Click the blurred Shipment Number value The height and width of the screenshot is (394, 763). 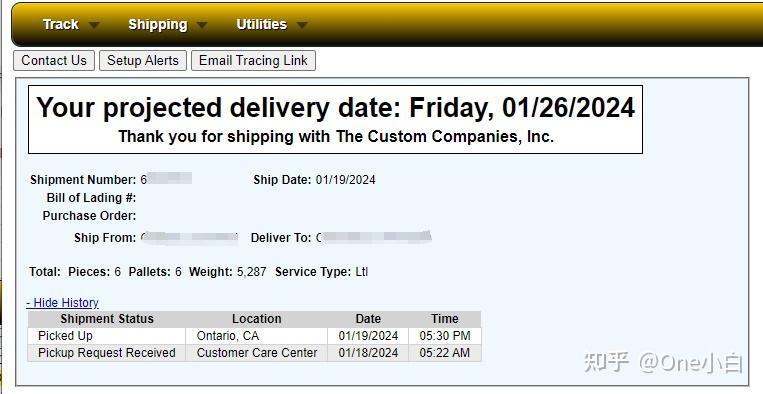click(166, 179)
